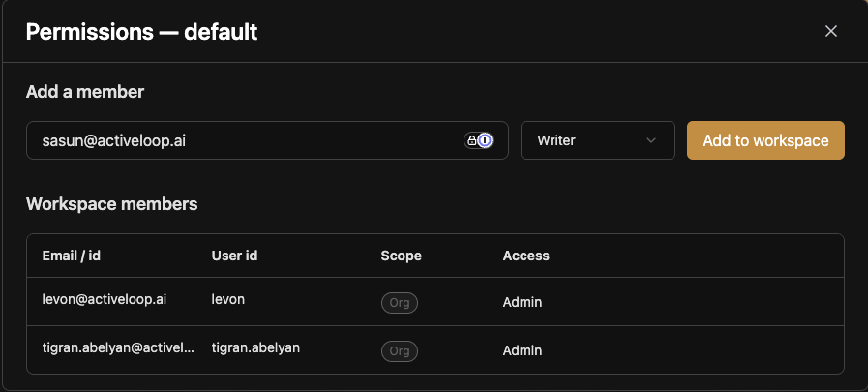868x392 pixels.
Task: Focus the sasun@activeloop.ai email input field
Action: (267, 140)
